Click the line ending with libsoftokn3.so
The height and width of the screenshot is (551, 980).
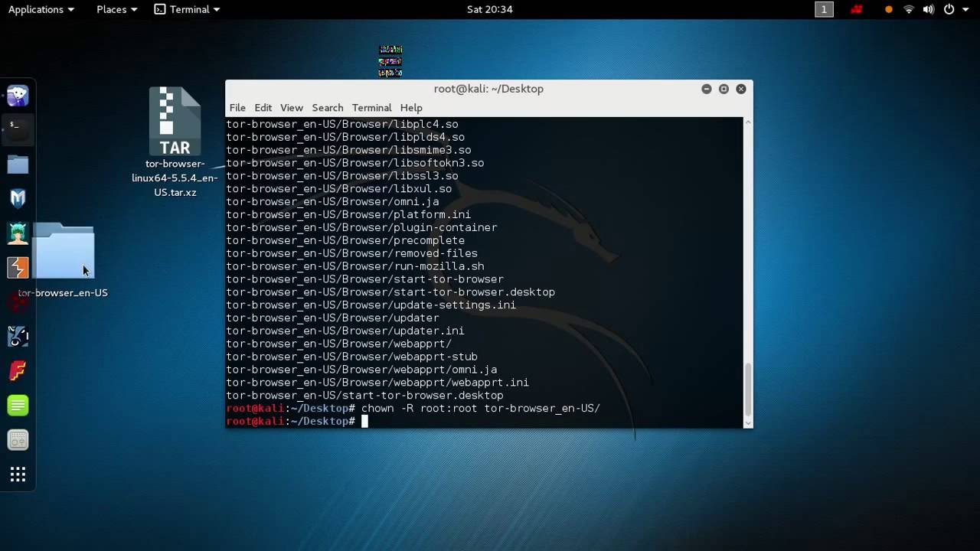[355, 163]
